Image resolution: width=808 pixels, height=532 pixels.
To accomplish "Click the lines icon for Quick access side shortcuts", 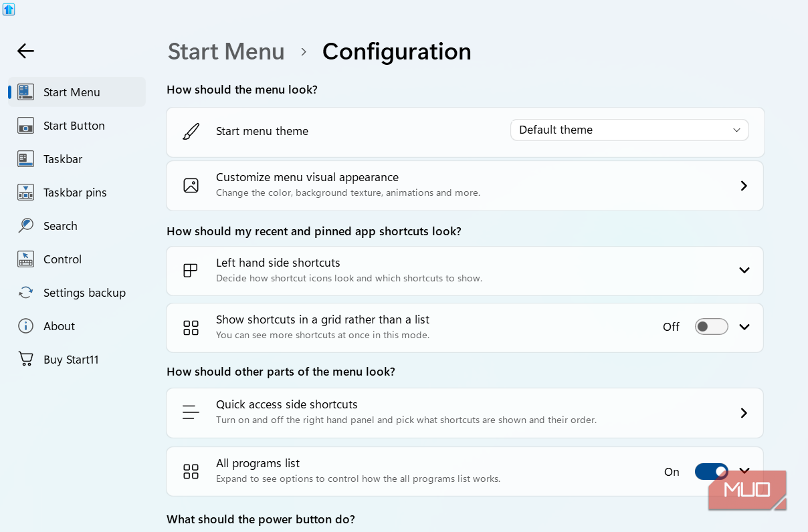I will click(191, 412).
